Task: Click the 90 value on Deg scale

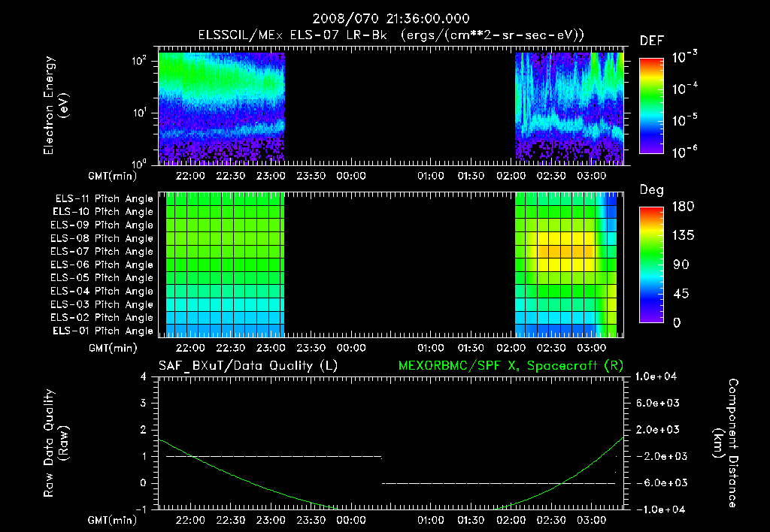Action: (x=681, y=265)
